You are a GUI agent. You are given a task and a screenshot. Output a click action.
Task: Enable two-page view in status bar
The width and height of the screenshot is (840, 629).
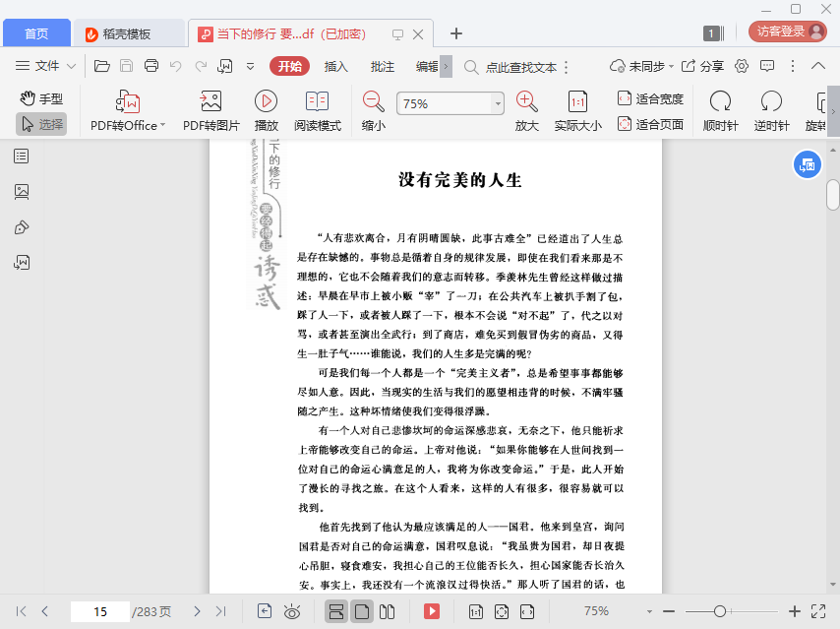point(388,611)
